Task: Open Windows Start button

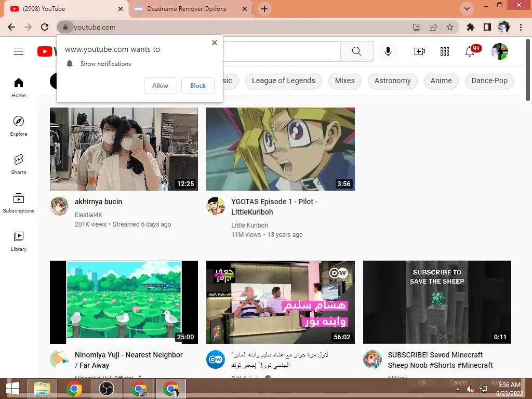Action: pyautogui.click(x=13, y=389)
